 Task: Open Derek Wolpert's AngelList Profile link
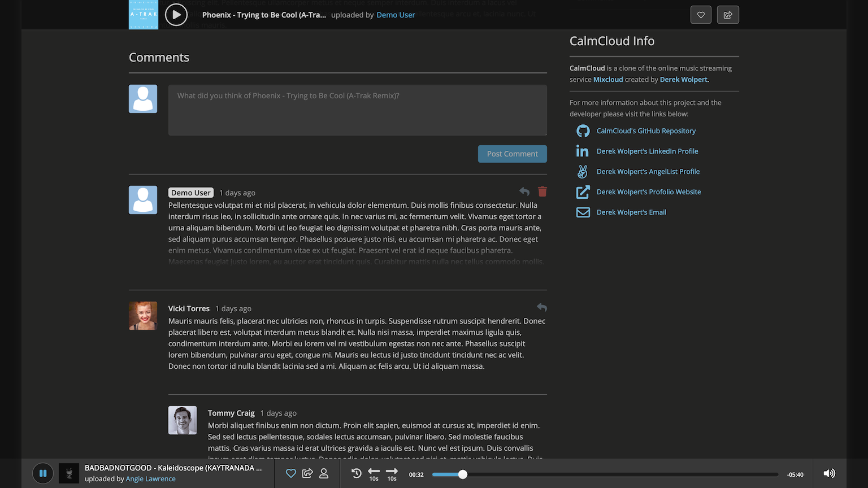click(648, 172)
